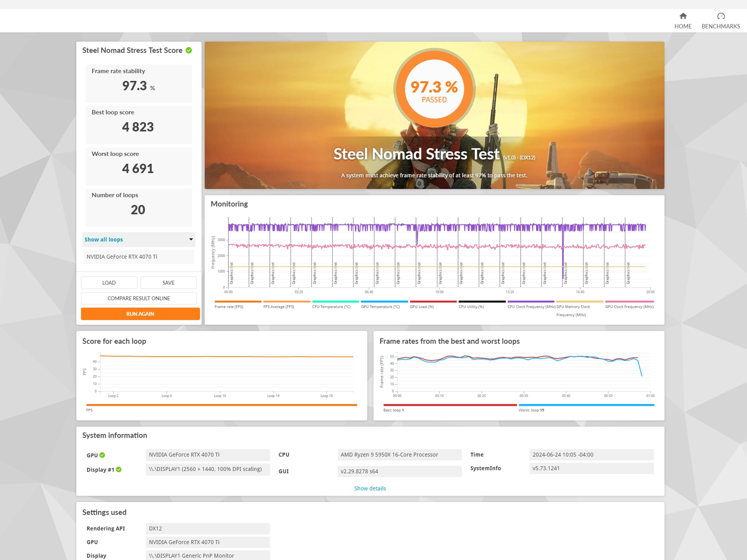Screen dimensions: 747x560
Task: Go to HOME in top navigation
Action: (683, 26)
